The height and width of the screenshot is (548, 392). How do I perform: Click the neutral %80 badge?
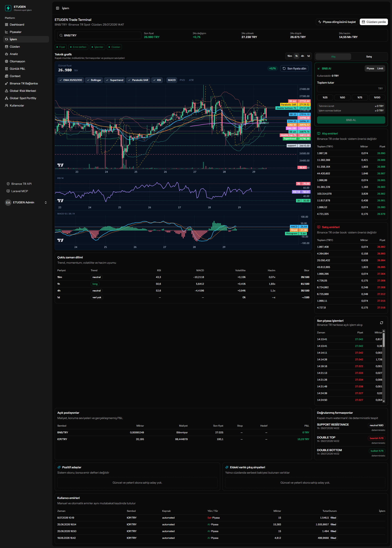pos(376,426)
